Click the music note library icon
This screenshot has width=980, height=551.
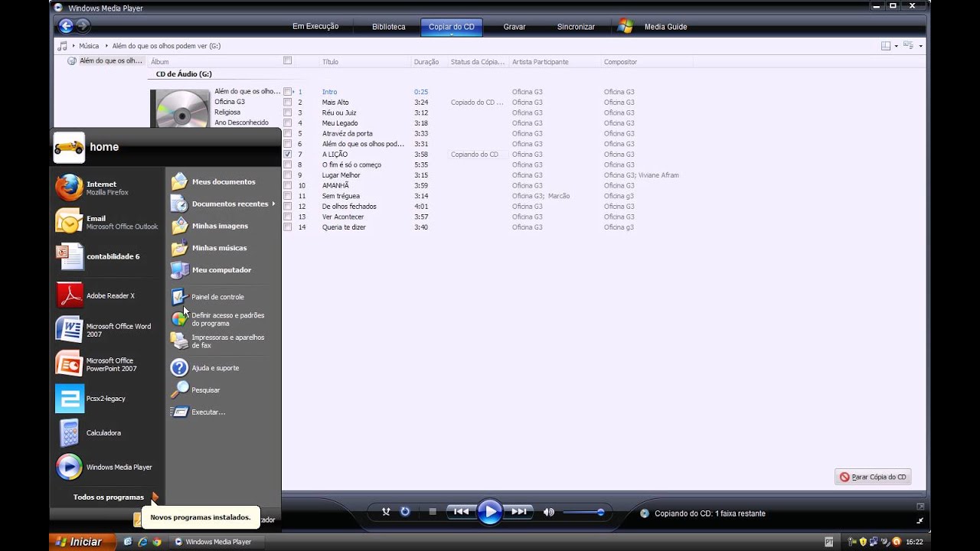click(x=63, y=46)
